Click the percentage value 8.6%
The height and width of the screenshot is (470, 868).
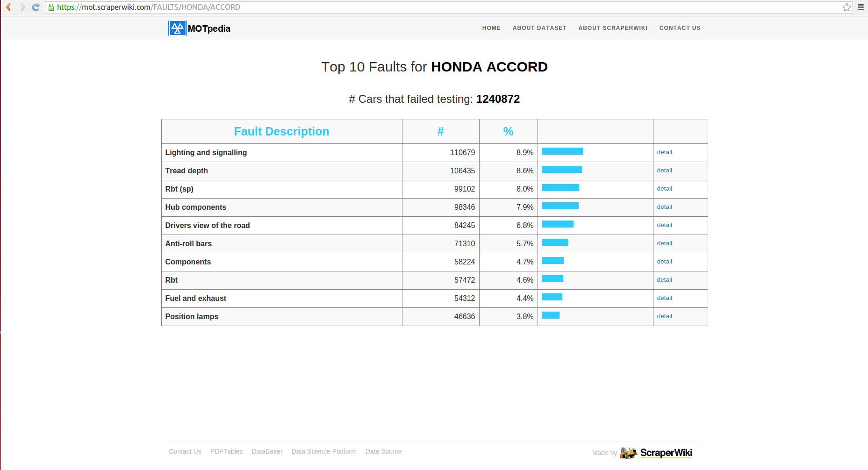(x=525, y=171)
